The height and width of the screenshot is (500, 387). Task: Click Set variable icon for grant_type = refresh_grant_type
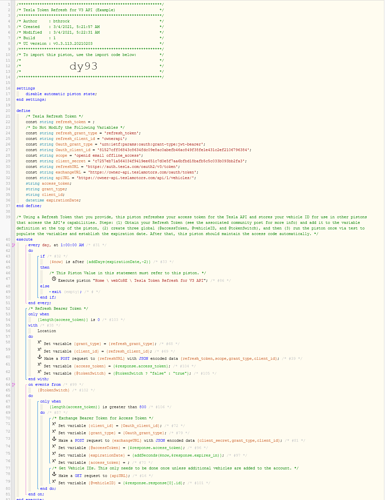39,342
